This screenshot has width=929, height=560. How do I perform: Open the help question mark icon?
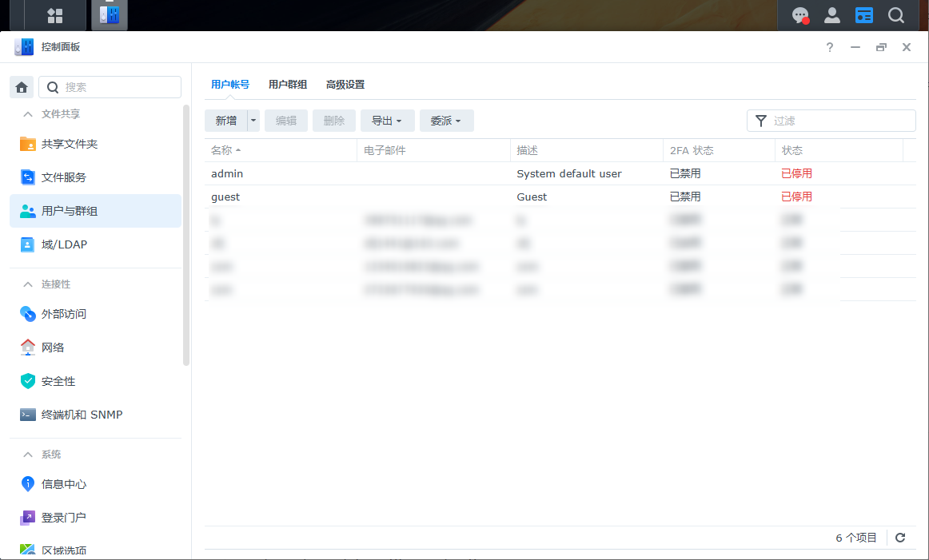click(830, 48)
